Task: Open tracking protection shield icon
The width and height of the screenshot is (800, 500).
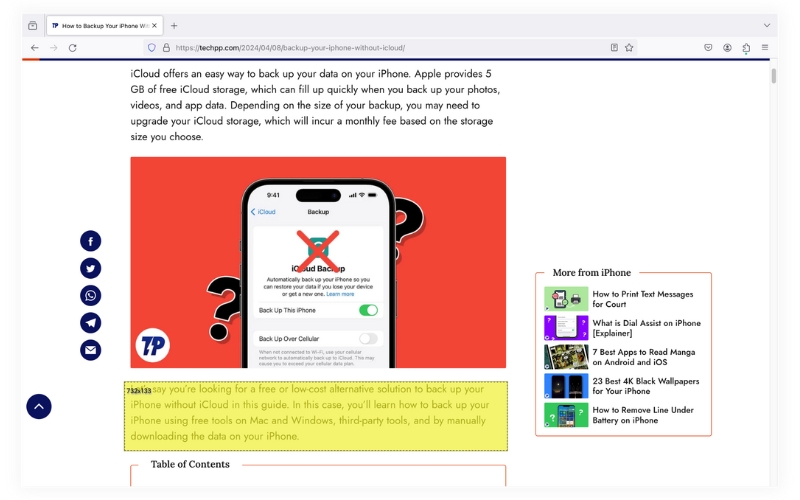Action: [x=152, y=47]
